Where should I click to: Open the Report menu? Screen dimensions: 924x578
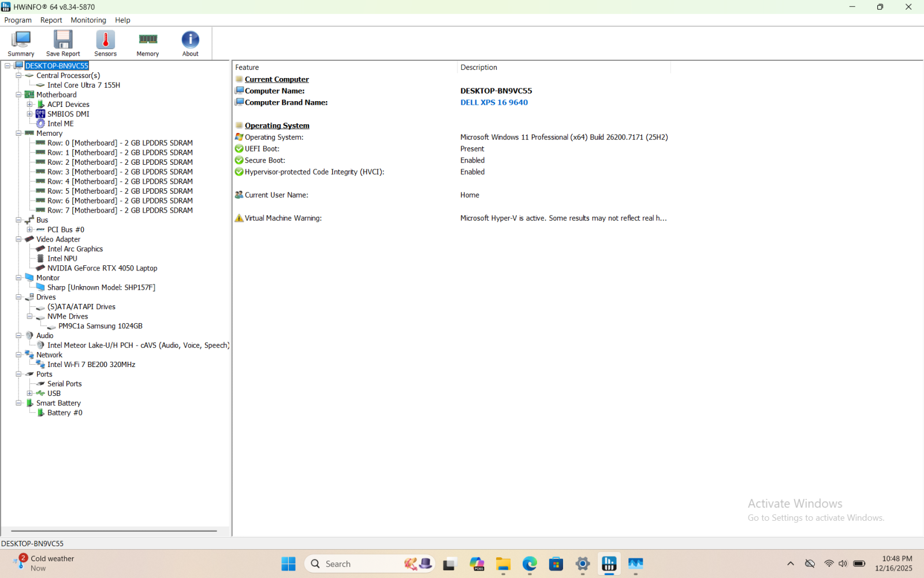pos(51,20)
